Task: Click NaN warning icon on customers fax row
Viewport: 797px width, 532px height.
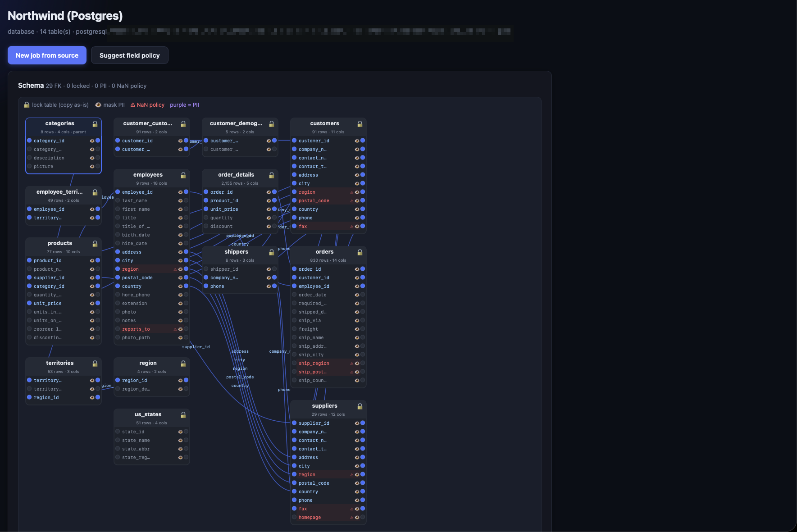Action: coord(352,227)
